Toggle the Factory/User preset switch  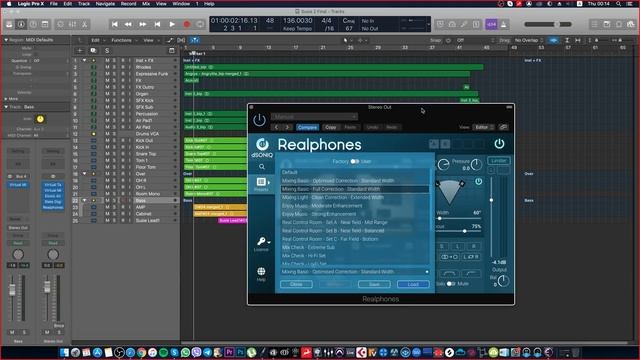[x=355, y=161]
